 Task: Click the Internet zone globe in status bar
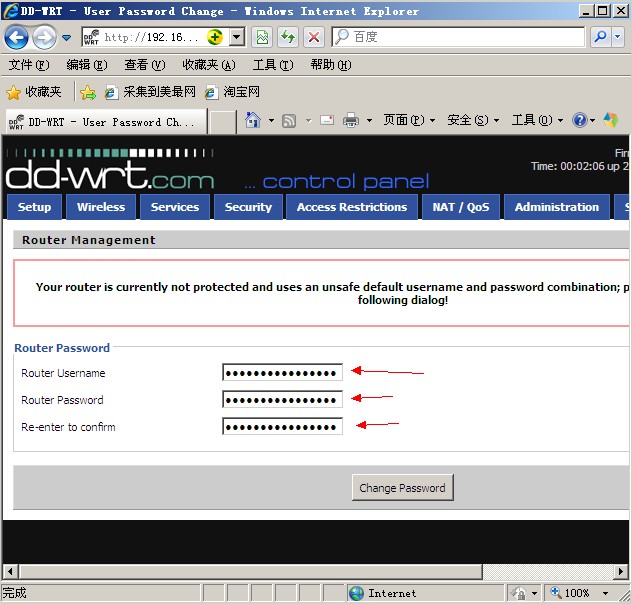coord(356,593)
